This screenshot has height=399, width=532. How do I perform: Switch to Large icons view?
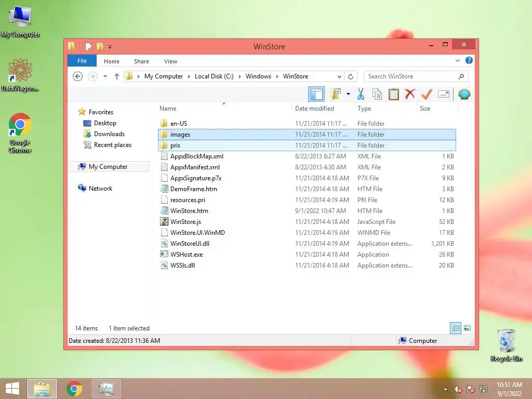[467, 328]
